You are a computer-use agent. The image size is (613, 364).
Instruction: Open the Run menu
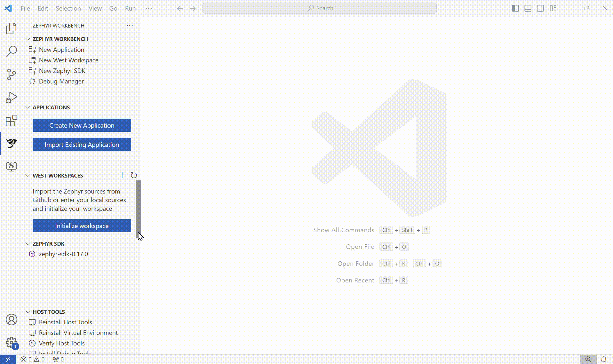[x=130, y=8]
